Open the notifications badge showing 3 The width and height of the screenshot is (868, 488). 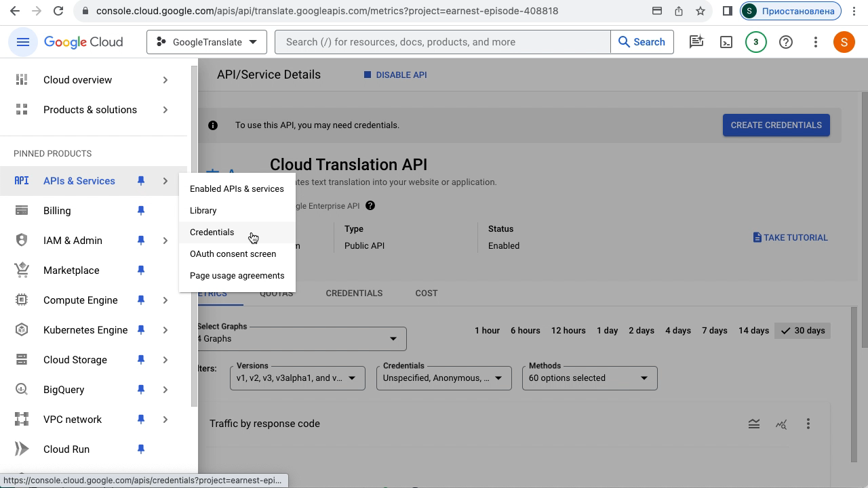click(x=756, y=42)
